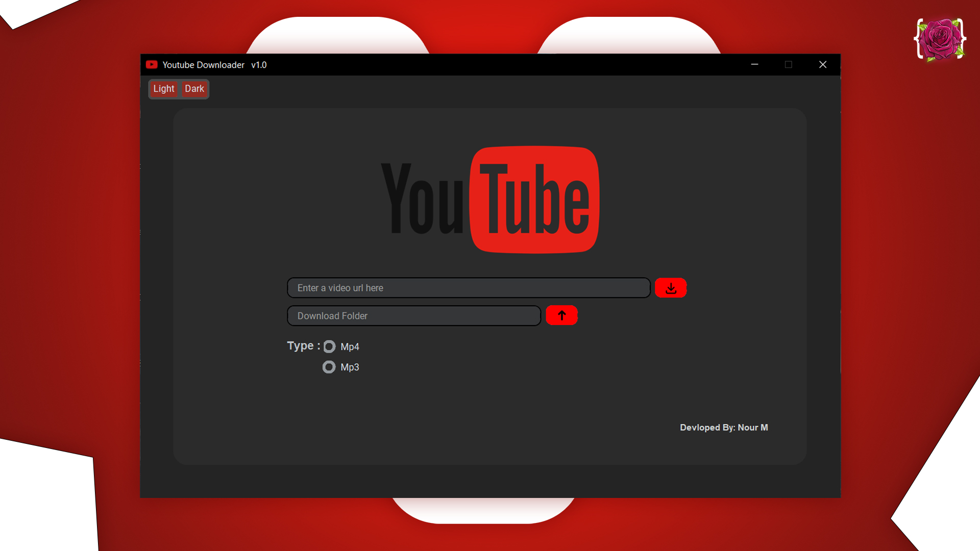This screenshot has height=551, width=980.
Task: Close the Youtube Downloader window
Action: 823,65
